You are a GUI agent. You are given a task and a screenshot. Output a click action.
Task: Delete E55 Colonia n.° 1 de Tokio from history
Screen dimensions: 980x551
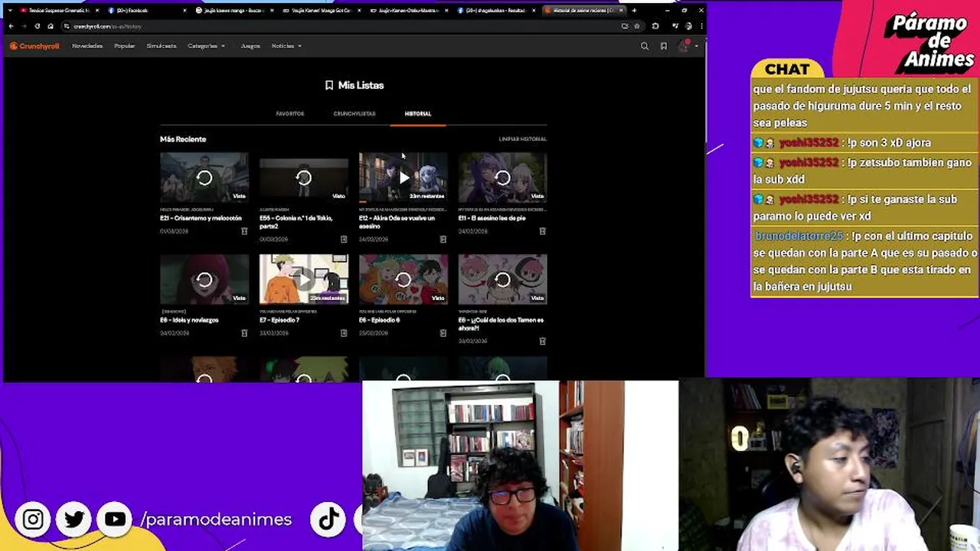click(x=344, y=240)
